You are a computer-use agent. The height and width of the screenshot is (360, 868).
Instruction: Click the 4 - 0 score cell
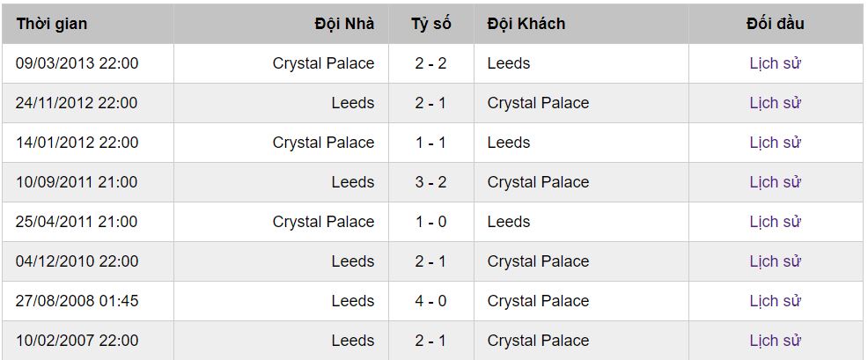point(430,301)
